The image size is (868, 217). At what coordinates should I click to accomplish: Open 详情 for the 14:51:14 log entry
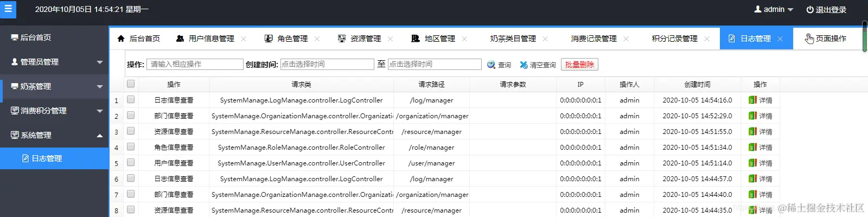click(x=761, y=163)
